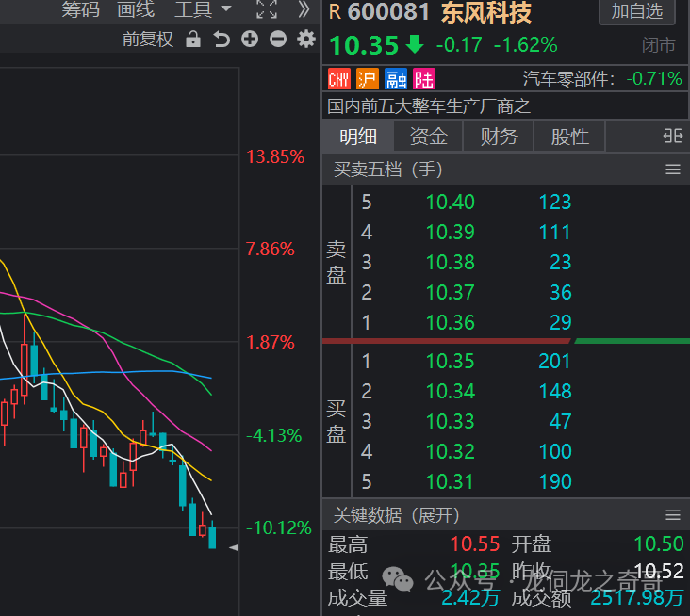The width and height of the screenshot is (690, 616).
Task: Click the 加自选 add-to-watchlist button
Action: [x=637, y=11]
